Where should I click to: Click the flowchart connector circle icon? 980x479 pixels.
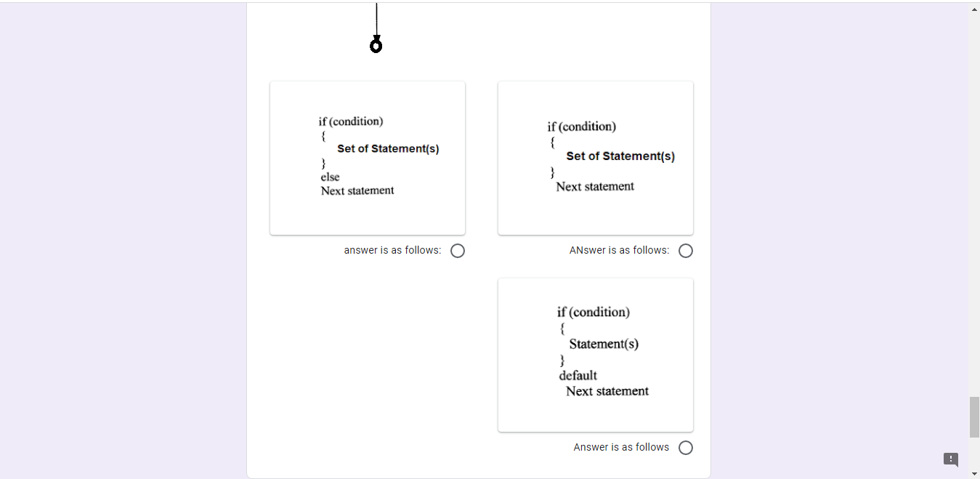376,44
